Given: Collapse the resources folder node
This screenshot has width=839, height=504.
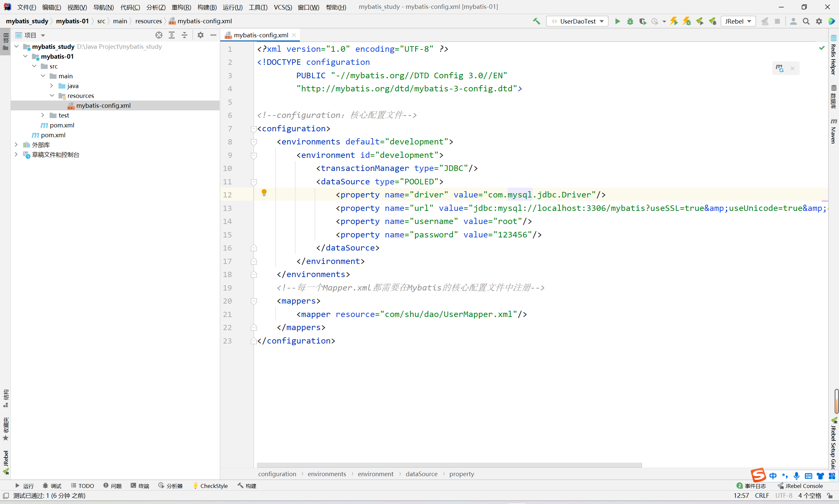Looking at the screenshot, I should point(52,96).
